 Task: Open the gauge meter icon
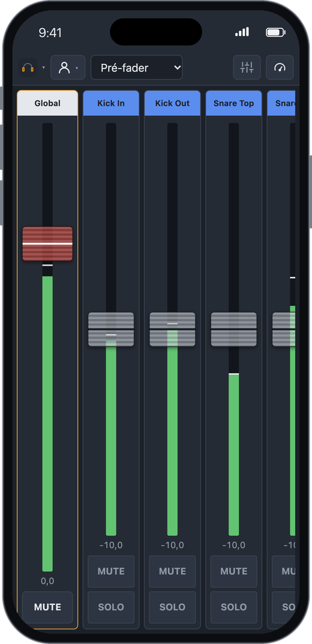pyautogui.click(x=280, y=67)
